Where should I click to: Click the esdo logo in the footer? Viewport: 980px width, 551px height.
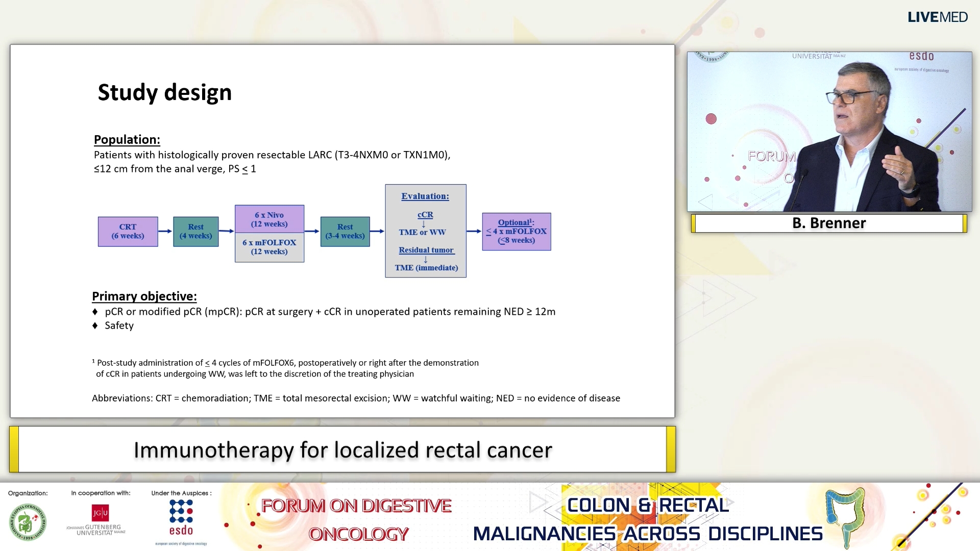click(181, 522)
